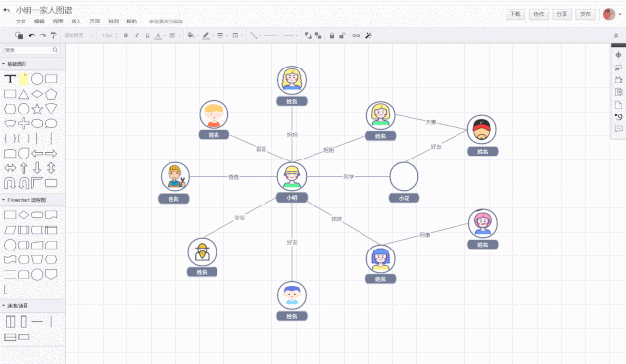Select the star shape from the shapes panel

pos(37,109)
